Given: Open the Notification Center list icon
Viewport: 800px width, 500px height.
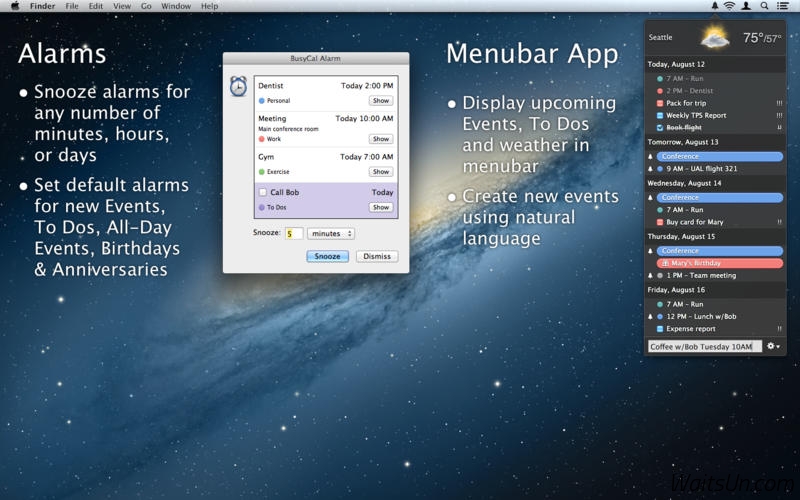Looking at the screenshot, I should (782, 6).
